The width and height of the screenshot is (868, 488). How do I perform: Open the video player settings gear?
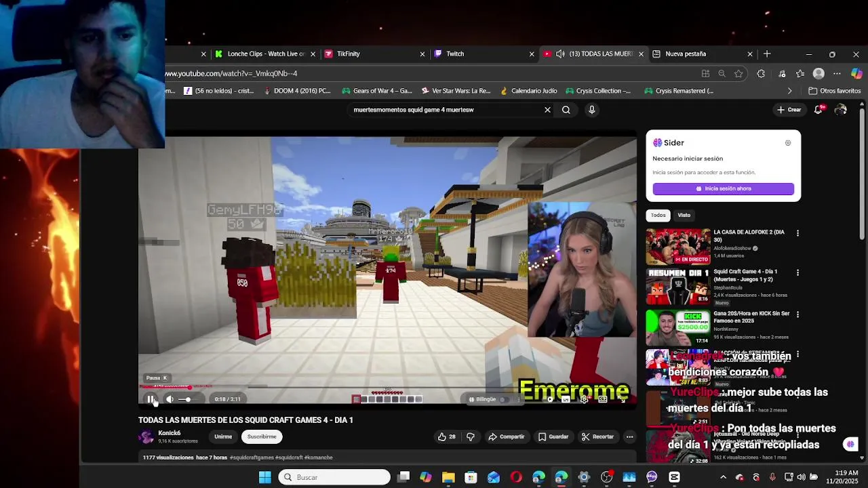click(x=584, y=399)
